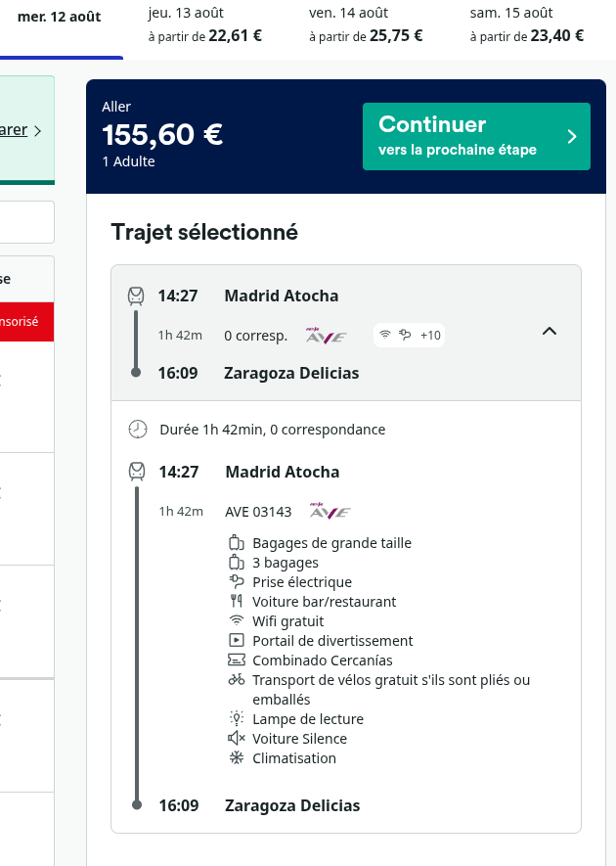Collapse the selected journey details chevron
This screenshot has height=866, width=616.
(x=550, y=332)
